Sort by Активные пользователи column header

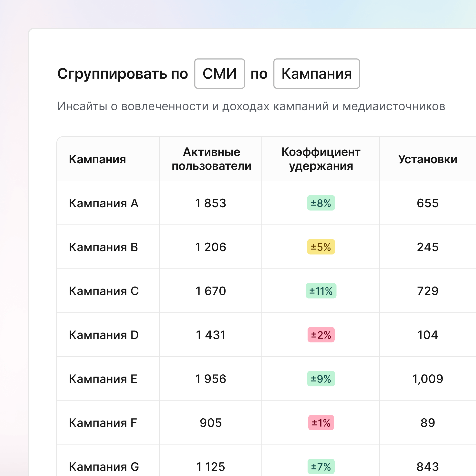tap(211, 159)
